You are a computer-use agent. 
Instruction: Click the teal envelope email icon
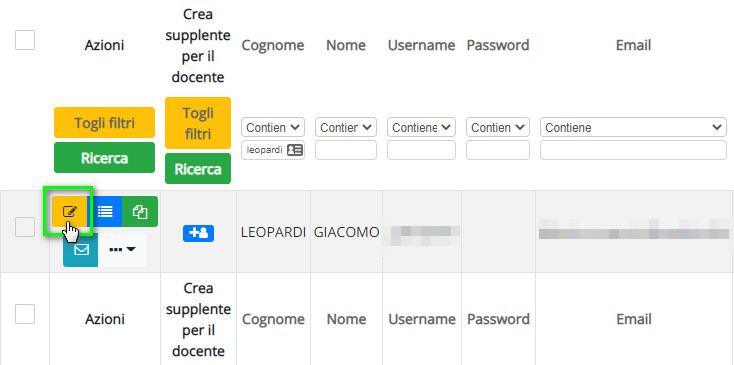[81, 250]
